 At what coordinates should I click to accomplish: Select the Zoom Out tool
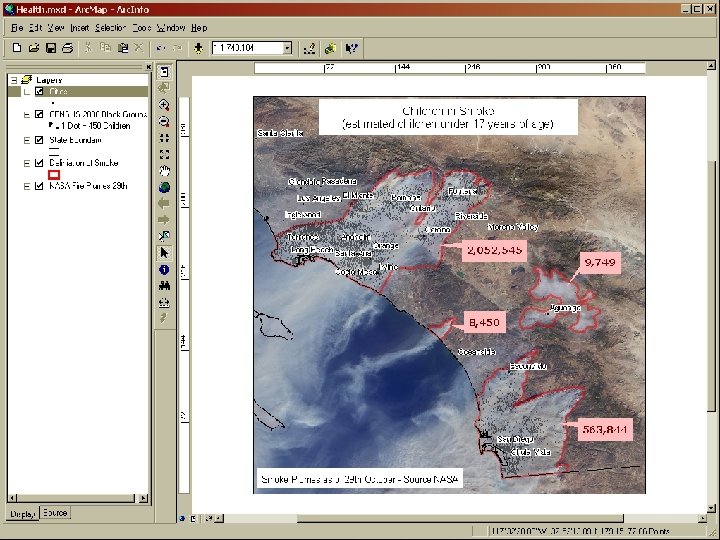point(164,121)
